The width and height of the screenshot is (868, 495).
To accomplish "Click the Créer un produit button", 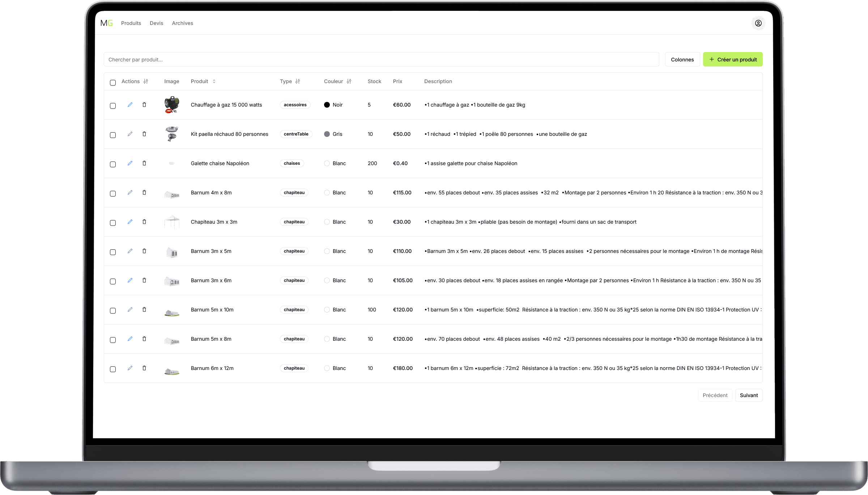I will [733, 59].
